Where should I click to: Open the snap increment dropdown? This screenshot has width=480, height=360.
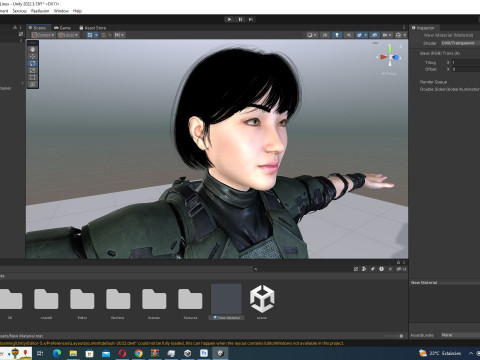119,35
